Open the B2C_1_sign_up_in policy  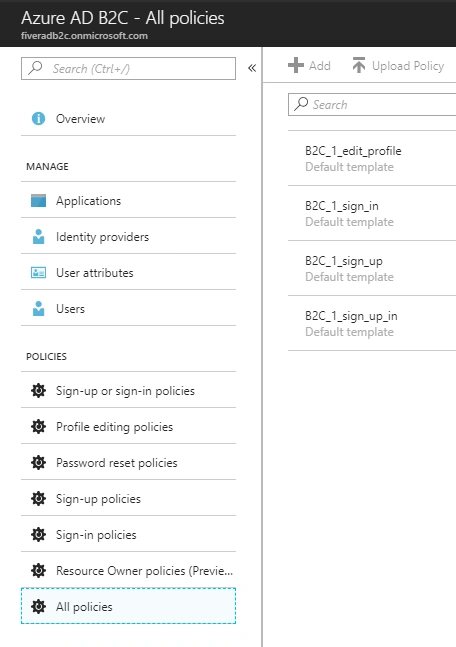click(372, 323)
